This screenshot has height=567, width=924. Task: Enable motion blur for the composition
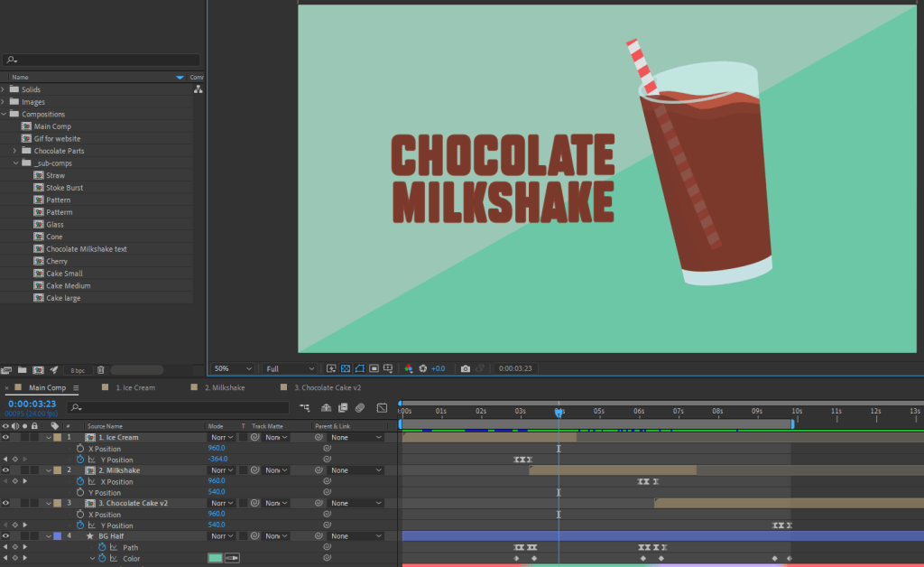[359, 408]
